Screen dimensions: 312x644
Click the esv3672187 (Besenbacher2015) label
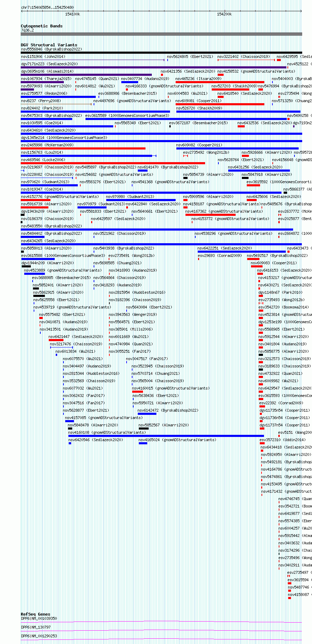(x=198, y=123)
